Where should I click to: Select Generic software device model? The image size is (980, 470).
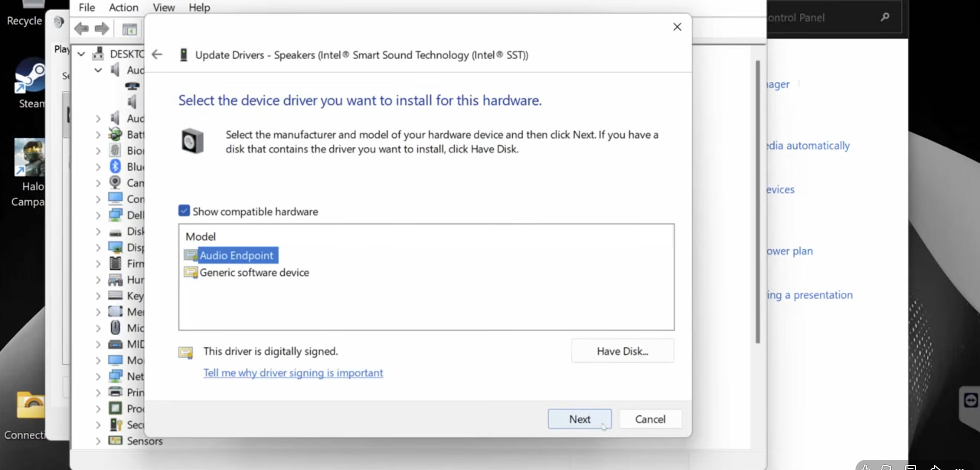[x=254, y=272]
